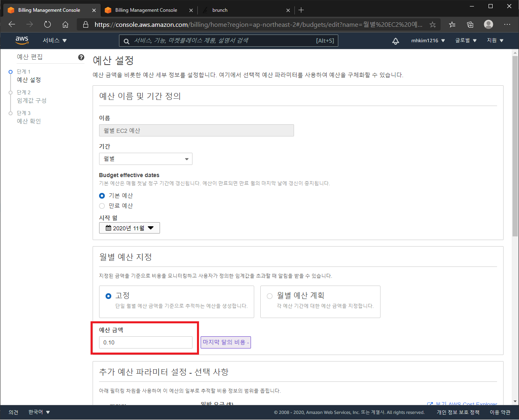519x420 pixels.
Task: Click the search magnifier icon in AWS bar
Action: click(126, 41)
